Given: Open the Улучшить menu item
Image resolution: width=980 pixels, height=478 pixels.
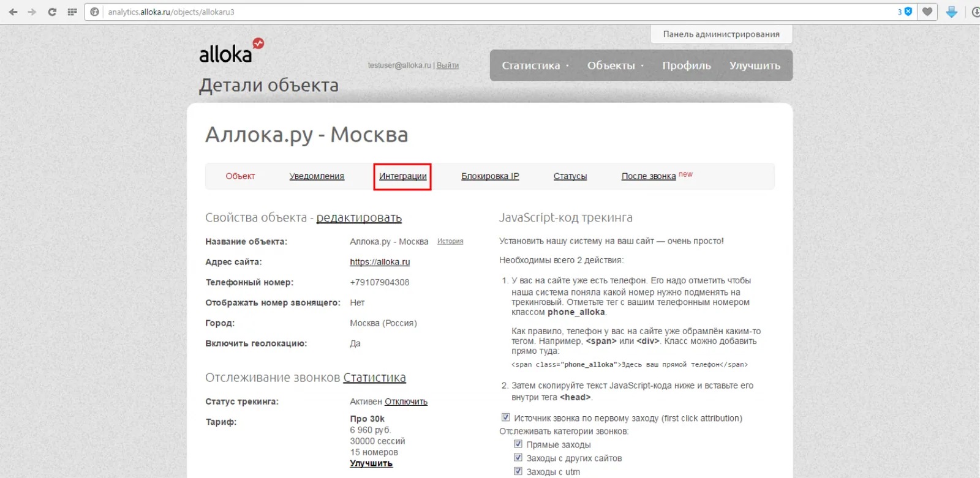Looking at the screenshot, I should pyautogui.click(x=755, y=65).
